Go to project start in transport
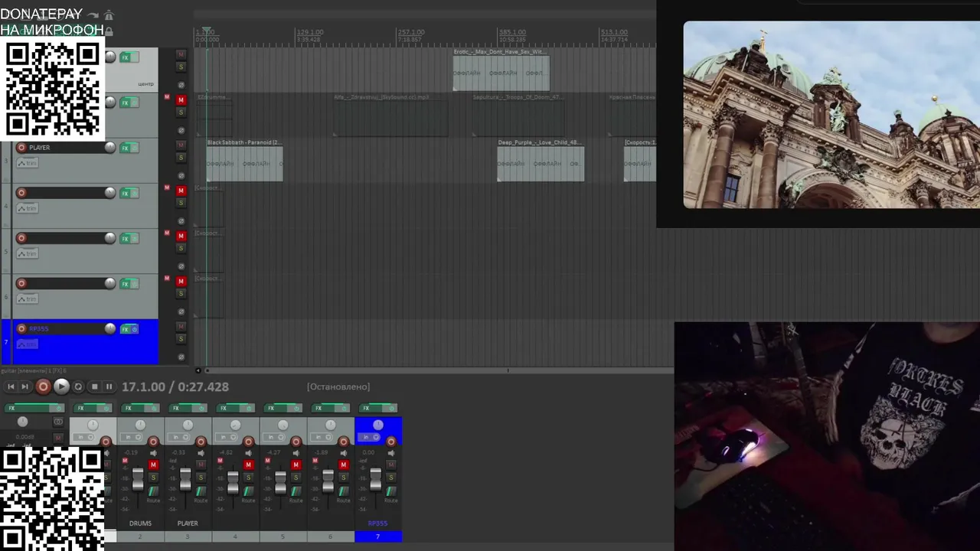This screenshot has width=980, height=551. pos(11,386)
